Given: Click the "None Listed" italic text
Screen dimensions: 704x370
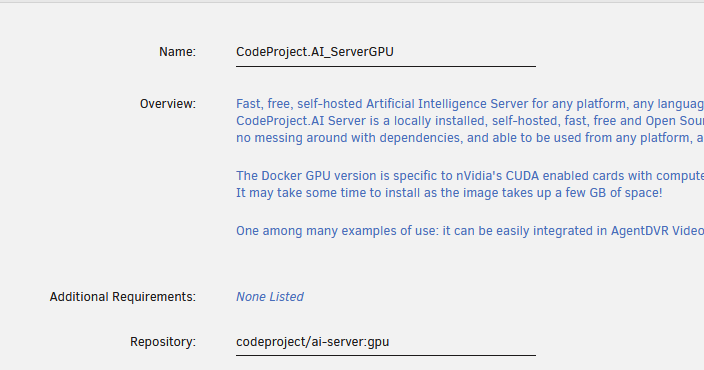Looking at the screenshot, I should (270, 297).
